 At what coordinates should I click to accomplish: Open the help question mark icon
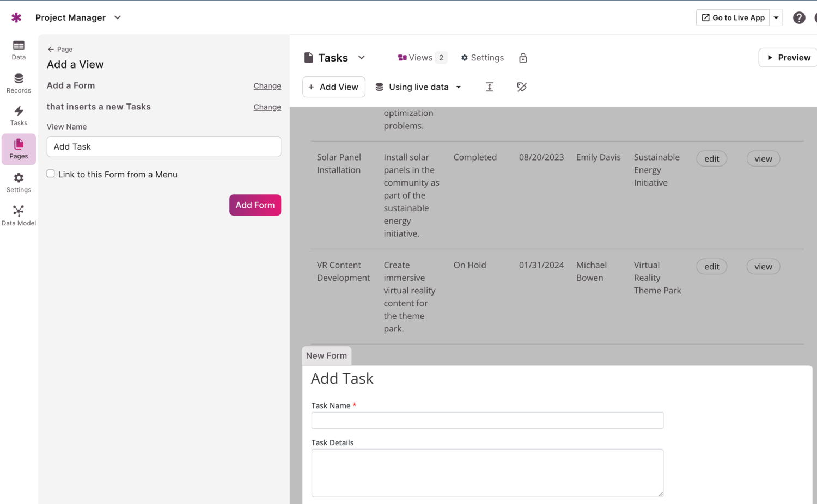coord(799,17)
